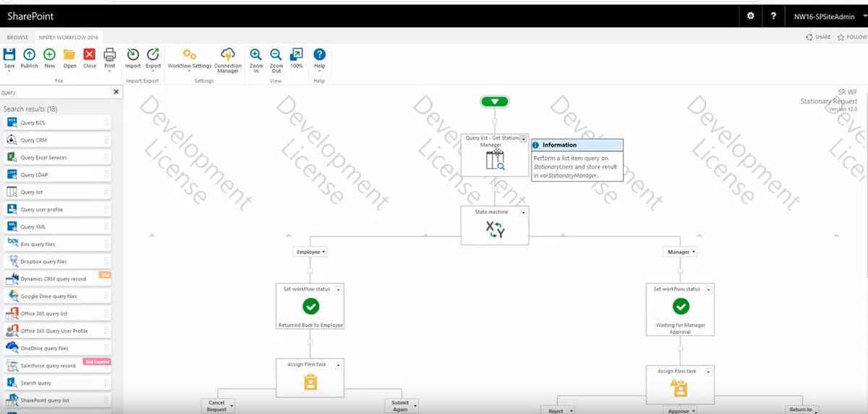Click the Search results (18) heading

click(x=30, y=109)
